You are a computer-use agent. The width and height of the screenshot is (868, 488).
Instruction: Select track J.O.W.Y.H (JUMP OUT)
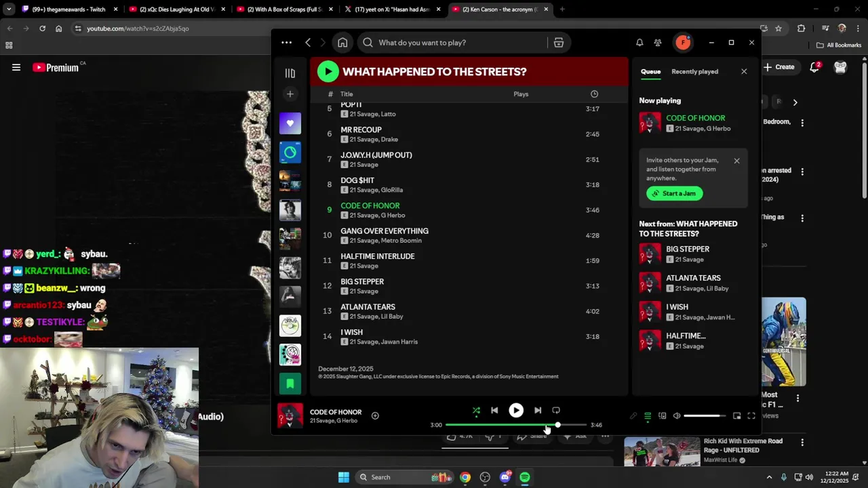(x=376, y=155)
